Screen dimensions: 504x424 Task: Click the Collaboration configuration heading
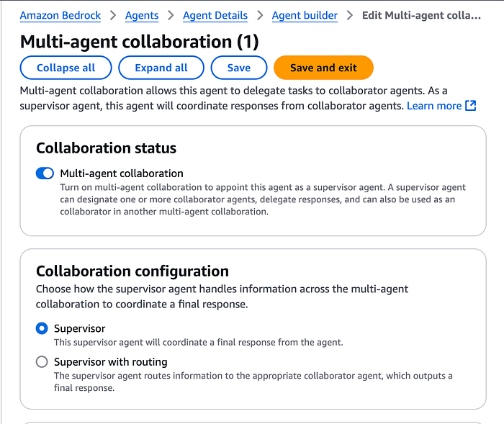pyautogui.click(x=132, y=271)
